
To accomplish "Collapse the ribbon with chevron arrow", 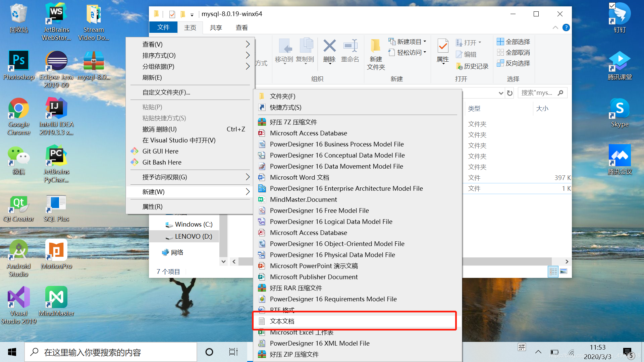I will [555, 28].
